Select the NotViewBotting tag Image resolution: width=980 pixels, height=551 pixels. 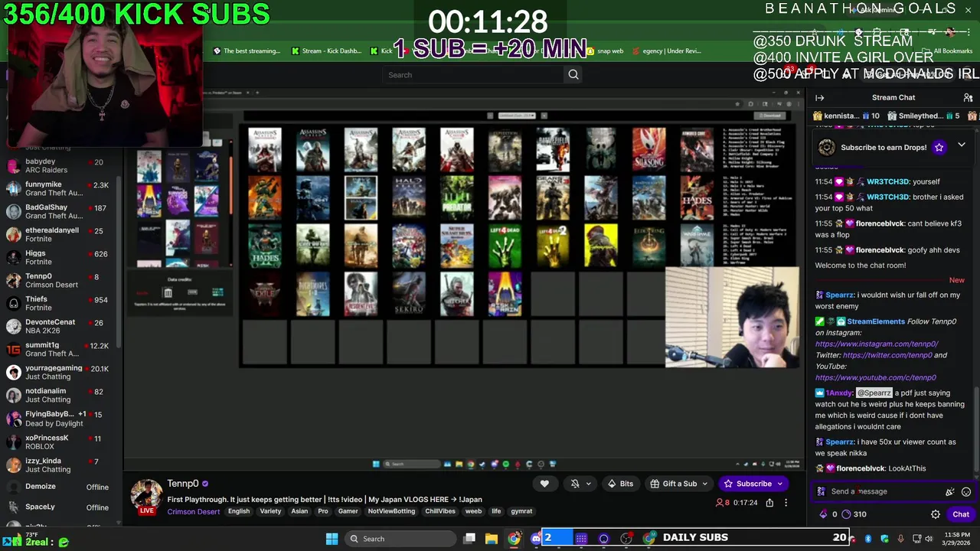(x=391, y=511)
